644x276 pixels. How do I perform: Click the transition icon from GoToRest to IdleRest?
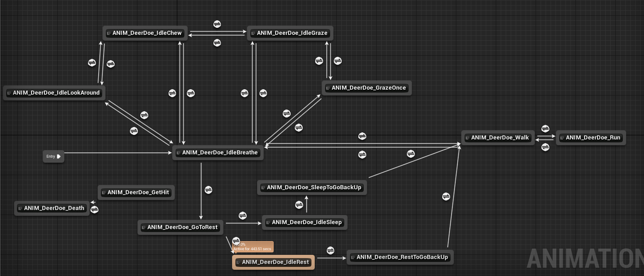236,240
